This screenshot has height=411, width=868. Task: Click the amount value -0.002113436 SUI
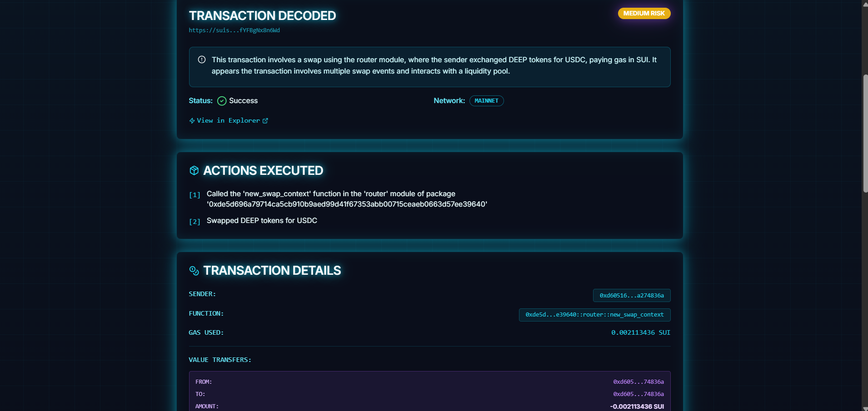pos(636,406)
